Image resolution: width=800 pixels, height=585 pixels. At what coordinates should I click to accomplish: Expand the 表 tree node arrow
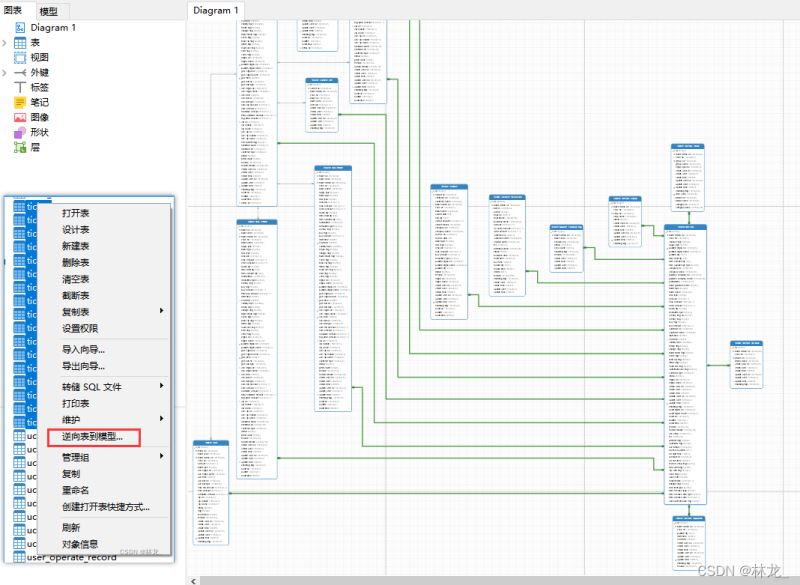[x=5, y=43]
